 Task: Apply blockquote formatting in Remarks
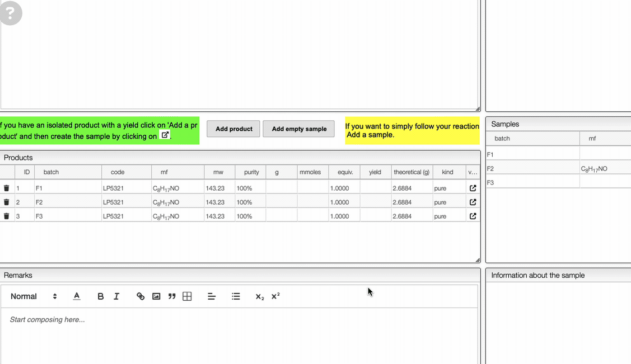172,296
